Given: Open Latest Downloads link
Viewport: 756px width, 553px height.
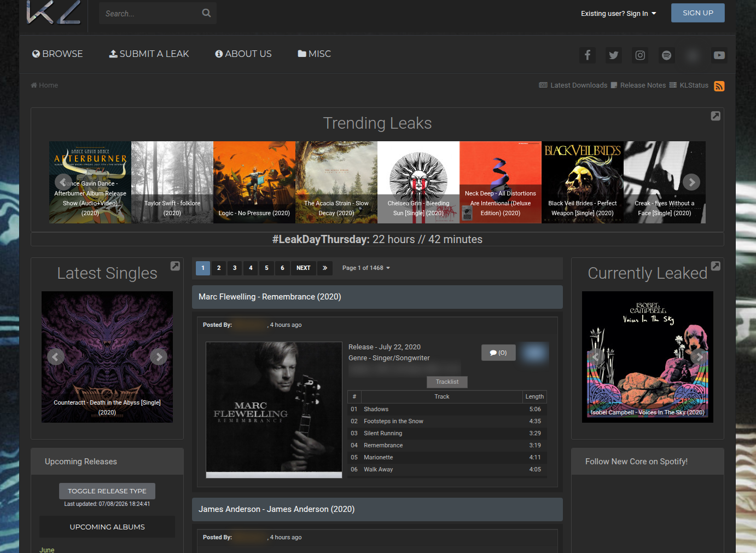Looking at the screenshot, I should pos(573,85).
